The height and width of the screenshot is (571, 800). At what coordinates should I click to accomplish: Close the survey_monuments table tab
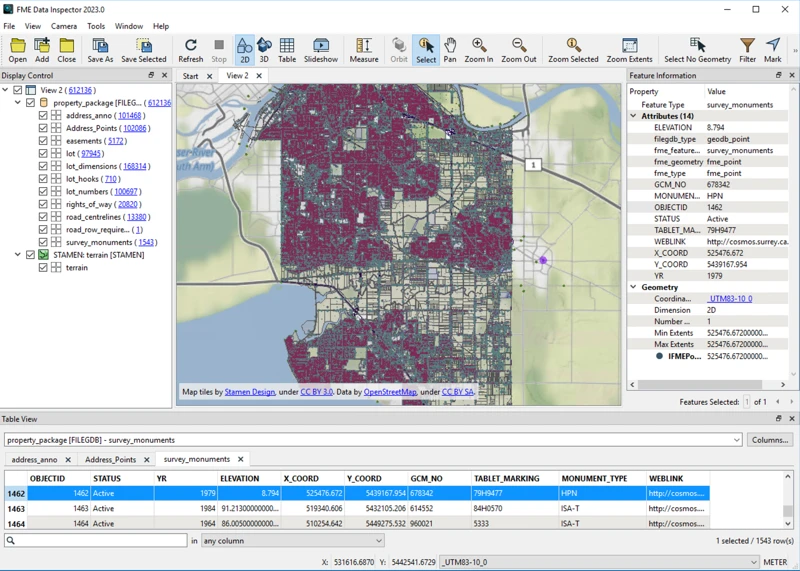(240, 459)
